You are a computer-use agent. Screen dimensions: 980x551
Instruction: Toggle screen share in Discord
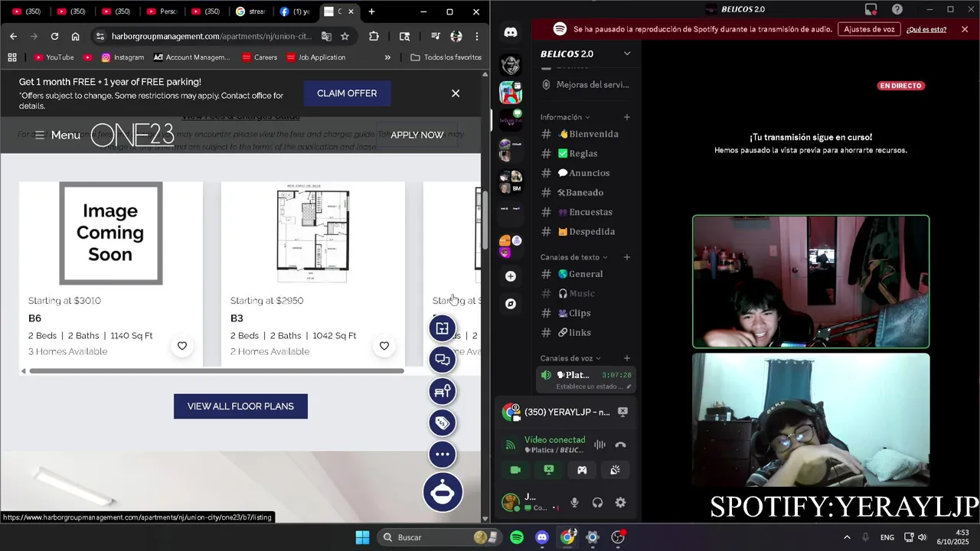549,470
